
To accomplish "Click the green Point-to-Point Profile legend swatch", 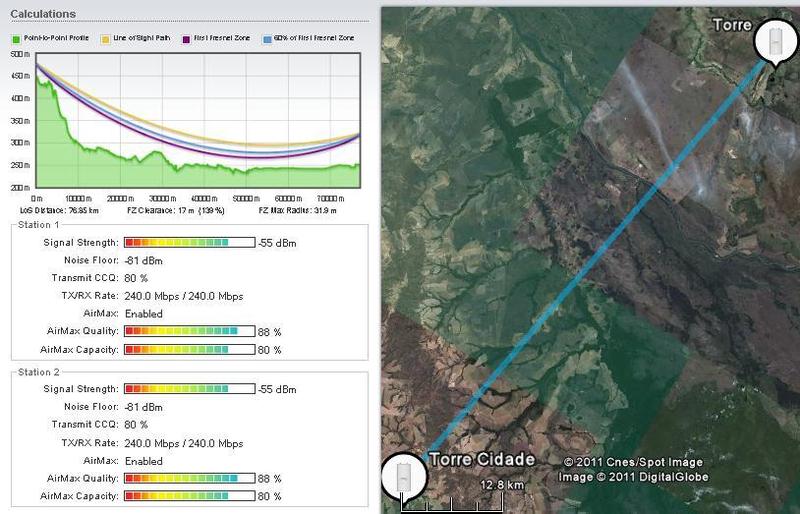I will 16,39.
